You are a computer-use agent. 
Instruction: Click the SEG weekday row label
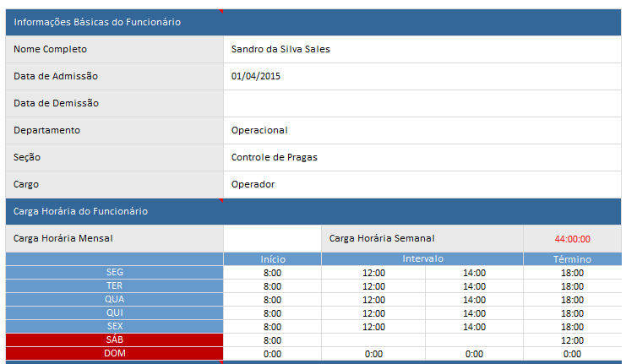(x=114, y=273)
